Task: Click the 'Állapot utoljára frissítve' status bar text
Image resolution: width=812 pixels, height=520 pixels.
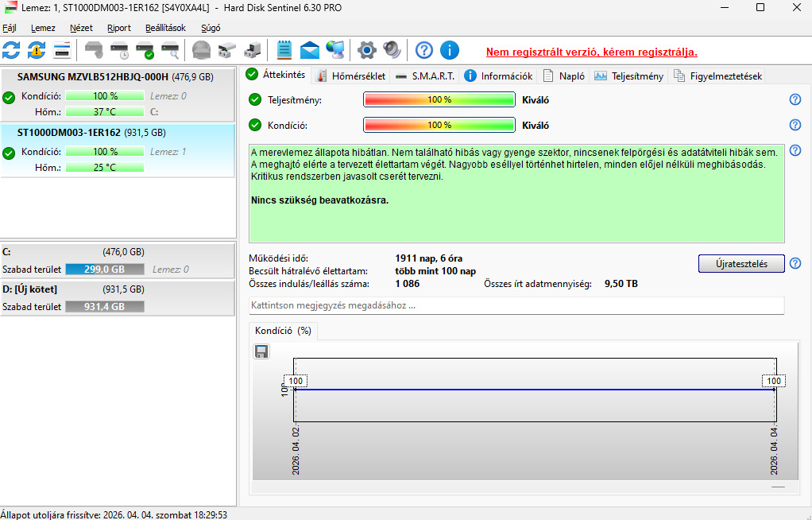Action: (114, 514)
